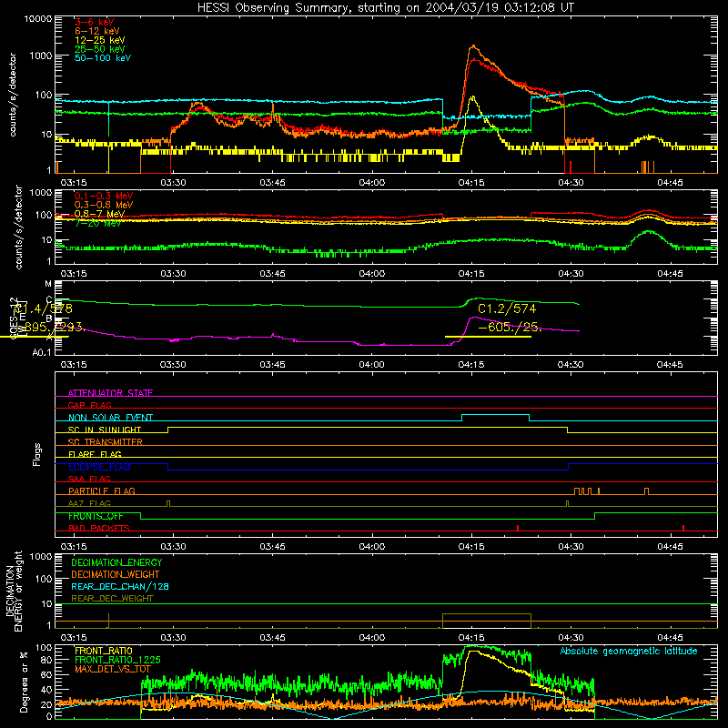Click the green 7-20 MeV legend label
The height and width of the screenshot is (728, 728).
[x=98, y=223]
